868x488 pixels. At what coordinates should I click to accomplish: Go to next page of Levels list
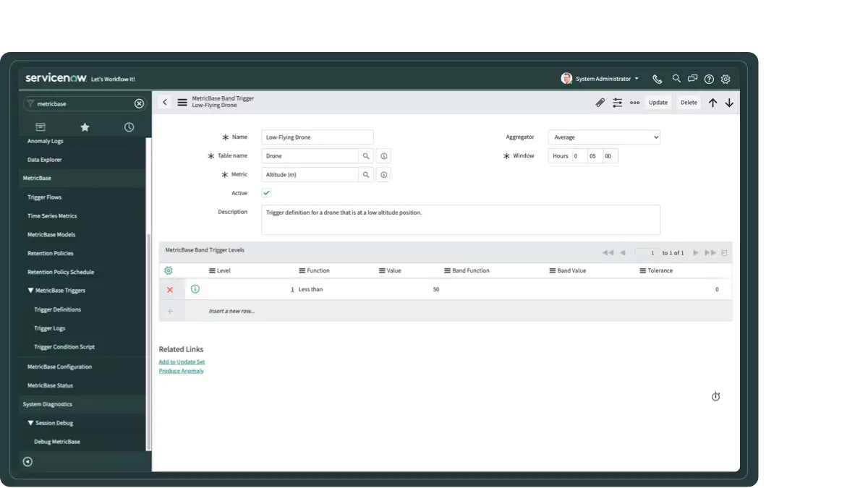coord(696,252)
